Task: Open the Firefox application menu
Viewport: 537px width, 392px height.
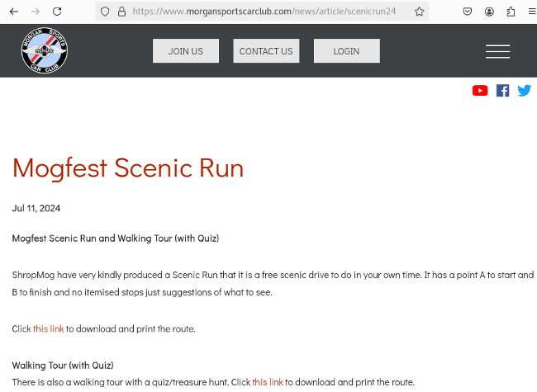Action: click(532, 12)
